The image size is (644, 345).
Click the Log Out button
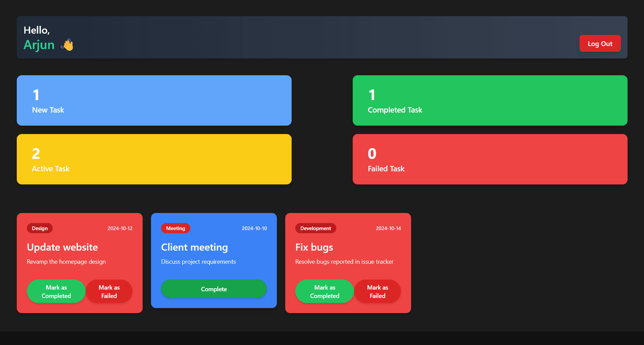tap(600, 43)
